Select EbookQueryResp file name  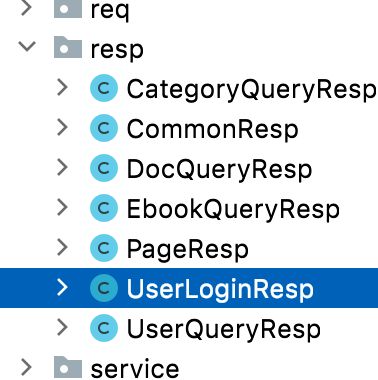pyautogui.click(x=233, y=210)
